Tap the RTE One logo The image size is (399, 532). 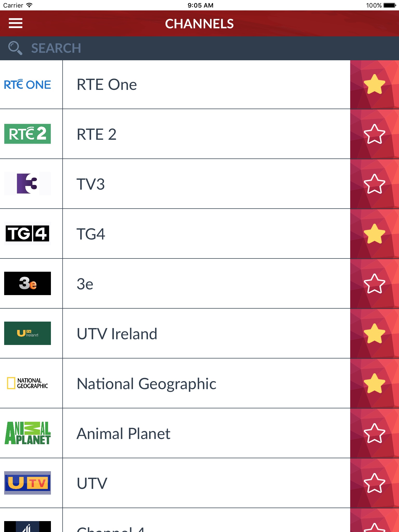(28, 85)
